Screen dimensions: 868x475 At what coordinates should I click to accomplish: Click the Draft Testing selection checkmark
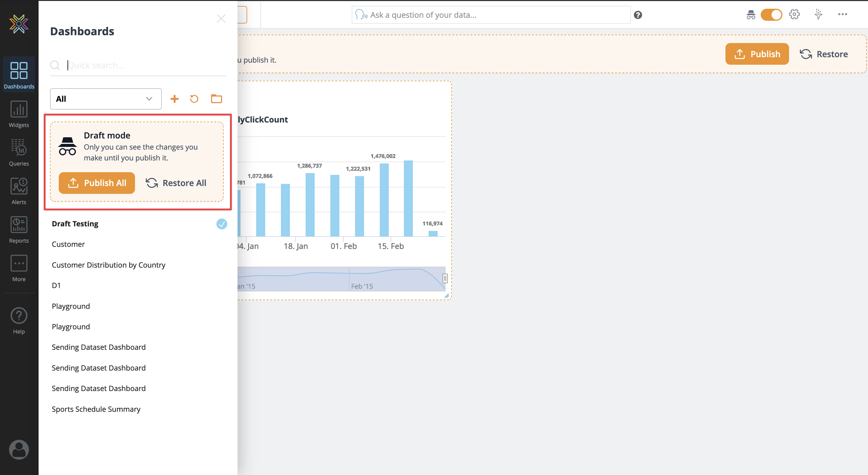click(x=222, y=224)
